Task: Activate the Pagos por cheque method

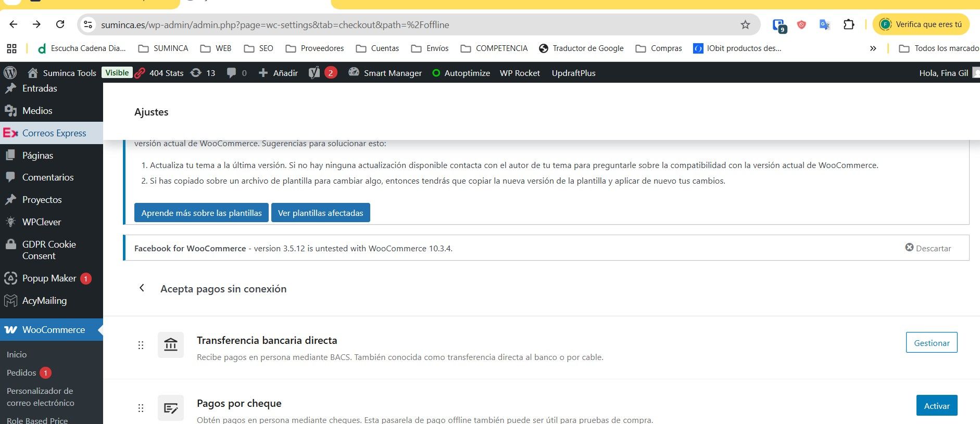Action: (936, 406)
